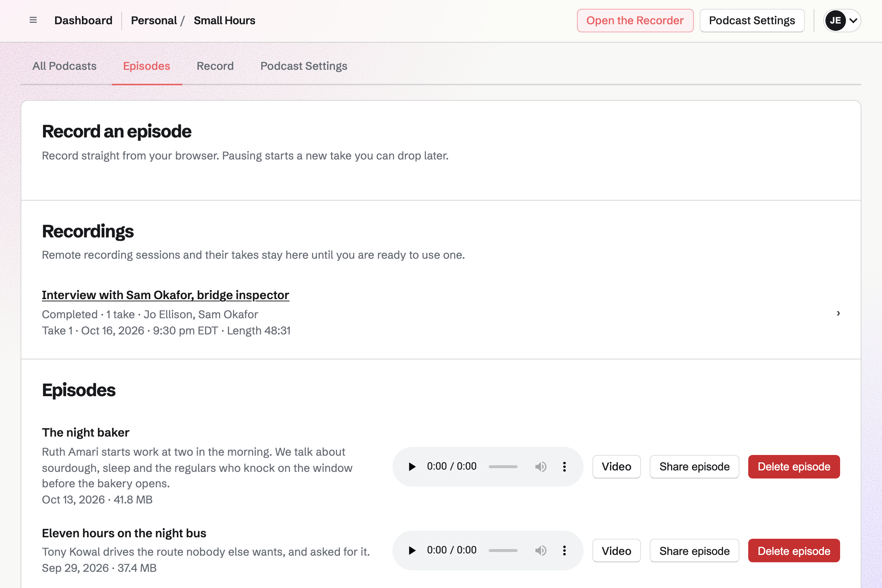Delete The night baker episode
This screenshot has height=588, width=882.
(x=794, y=466)
